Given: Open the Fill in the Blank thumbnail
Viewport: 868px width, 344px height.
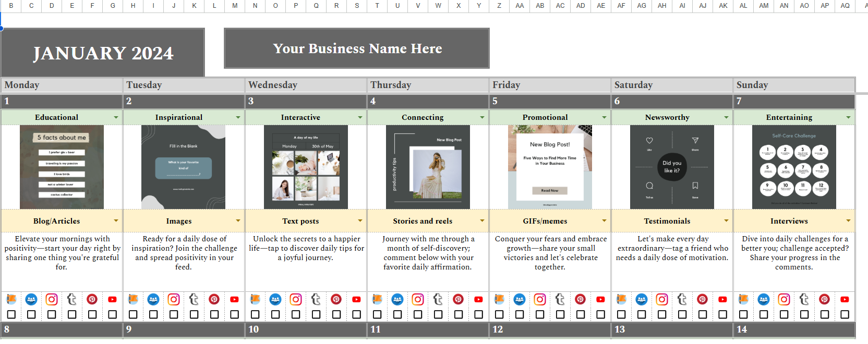Looking at the screenshot, I should click(x=184, y=167).
